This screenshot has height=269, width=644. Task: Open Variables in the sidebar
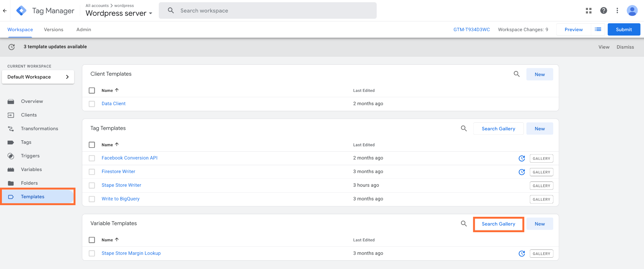coord(31,169)
